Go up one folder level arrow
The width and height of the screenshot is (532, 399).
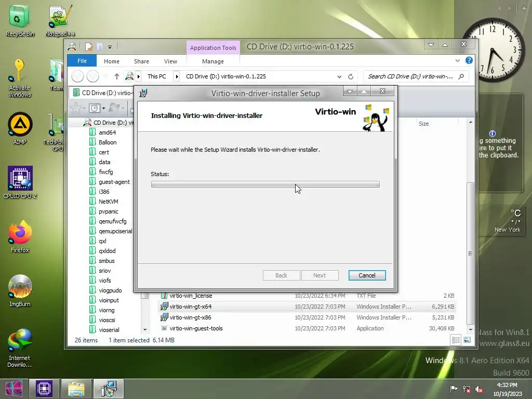tap(117, 77)
